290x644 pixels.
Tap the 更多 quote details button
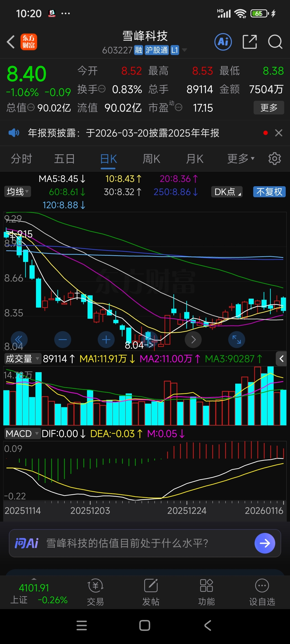click(x=269, y=108)
